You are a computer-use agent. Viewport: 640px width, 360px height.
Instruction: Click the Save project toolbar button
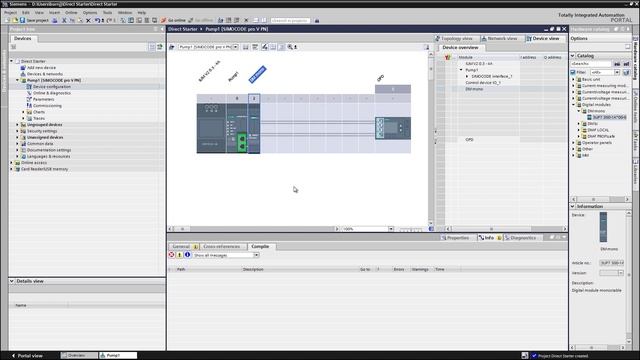[x=34, y=20]
